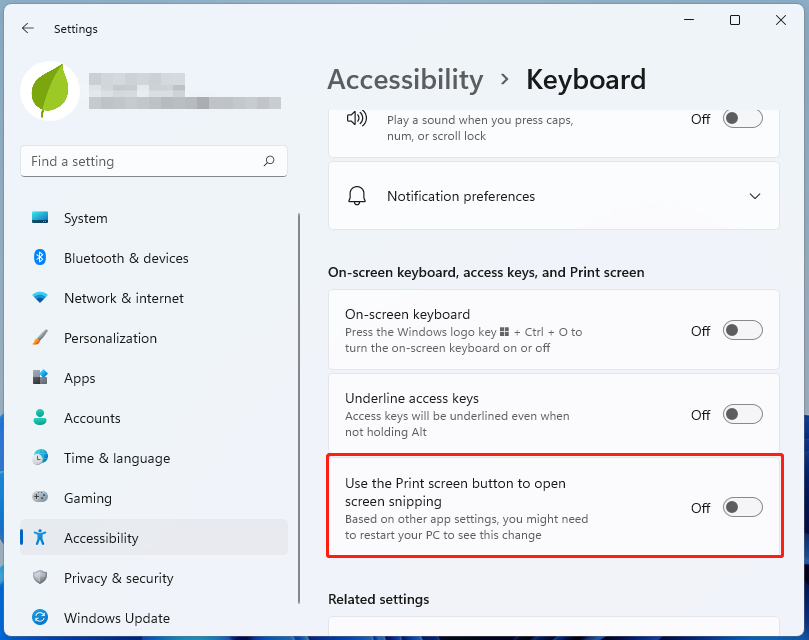Screen dimensions: 809x640
Task: Enable Print screen button for screen snipping
Action: [742, 507]
